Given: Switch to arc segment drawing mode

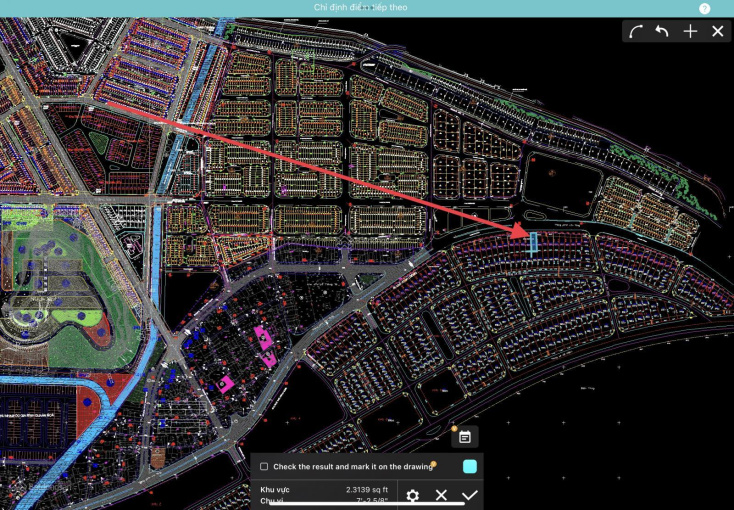Looking at the screenshot, I should click(x=636, y=31).
